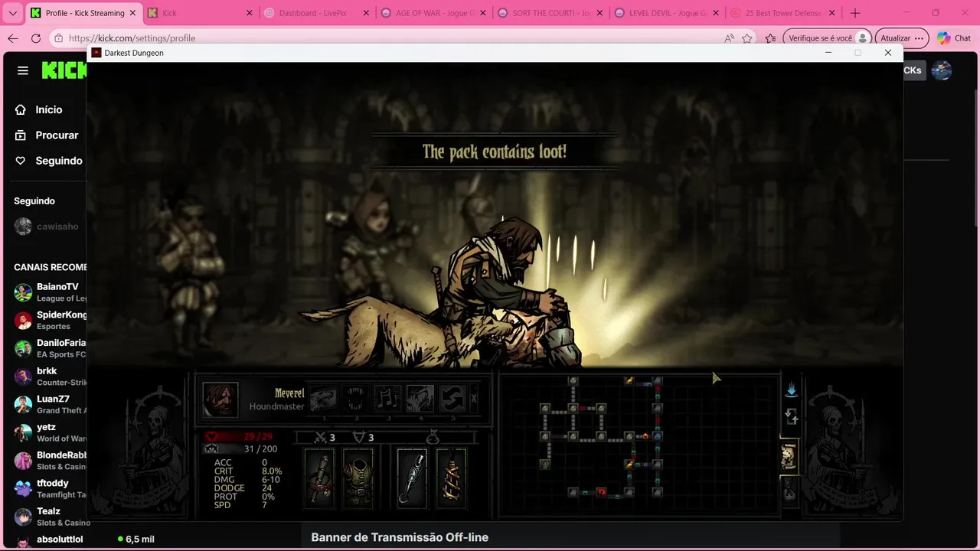The width and height of the screenshot is (980, 551).
Task: Click the bound-wrap trinket slot
Action: click(x=451, y=478)
